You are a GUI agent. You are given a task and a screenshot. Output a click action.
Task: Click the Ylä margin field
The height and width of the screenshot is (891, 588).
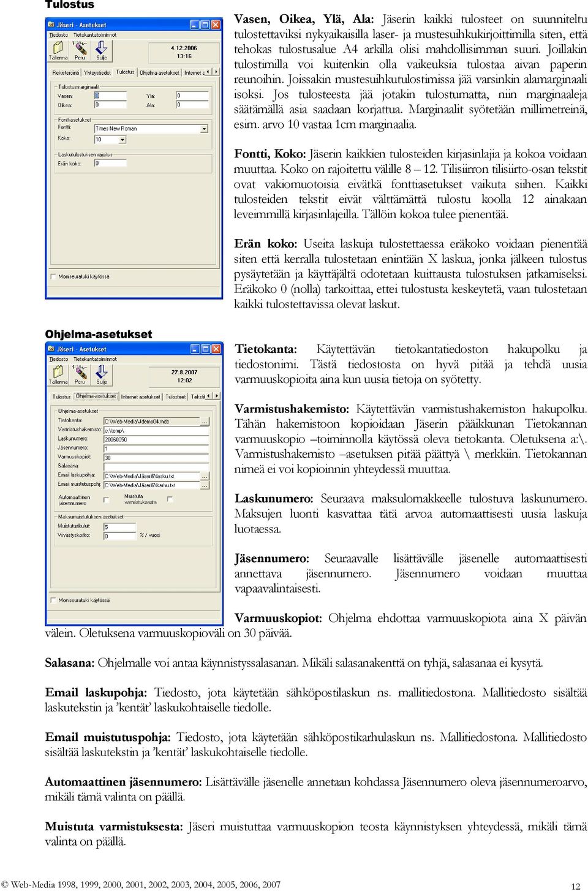[x=192, y=96]
